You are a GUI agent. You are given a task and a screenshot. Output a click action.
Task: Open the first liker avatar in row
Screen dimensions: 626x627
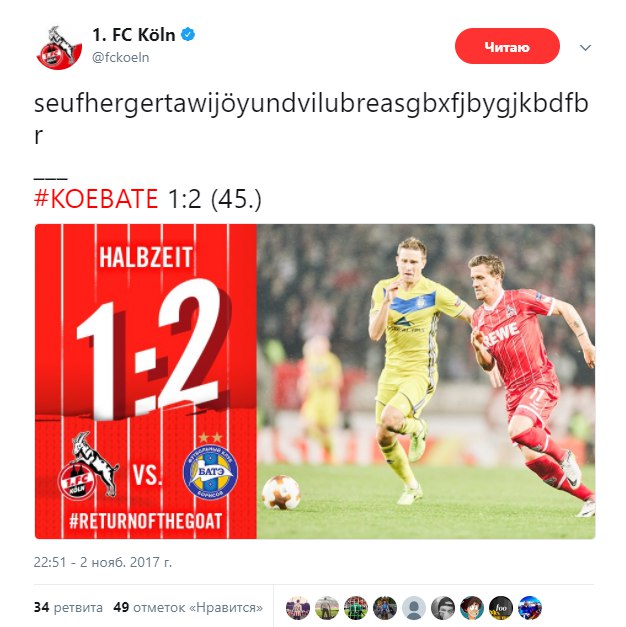point(298,608)
